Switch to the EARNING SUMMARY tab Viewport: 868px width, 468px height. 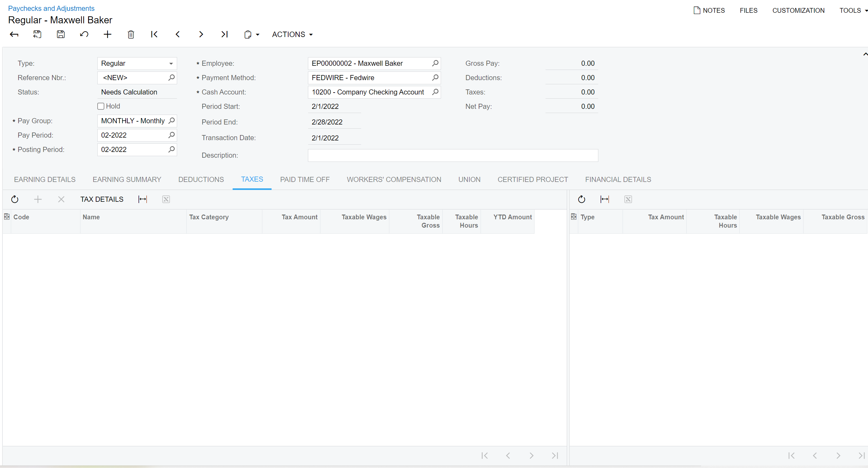click(x=127, y=179)
